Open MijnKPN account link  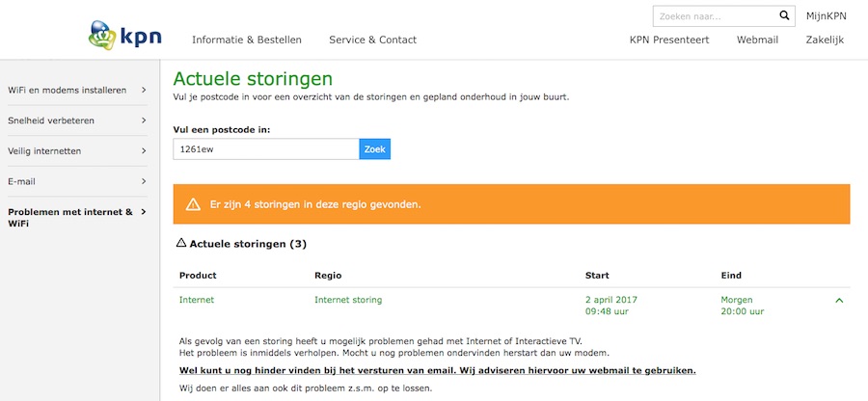click(826, 16)
